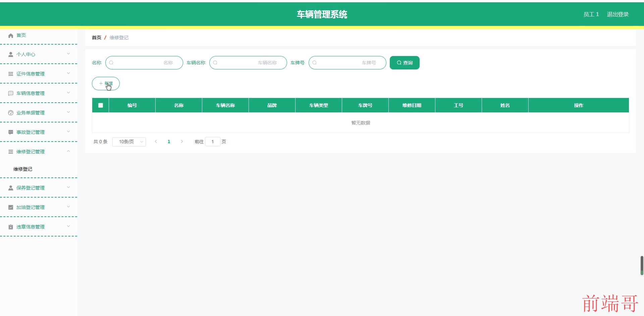Open the 10条/页 page size dropdown
Image resolution: width=644 pixels, height=316 pixels.
[x=129, y=142]
